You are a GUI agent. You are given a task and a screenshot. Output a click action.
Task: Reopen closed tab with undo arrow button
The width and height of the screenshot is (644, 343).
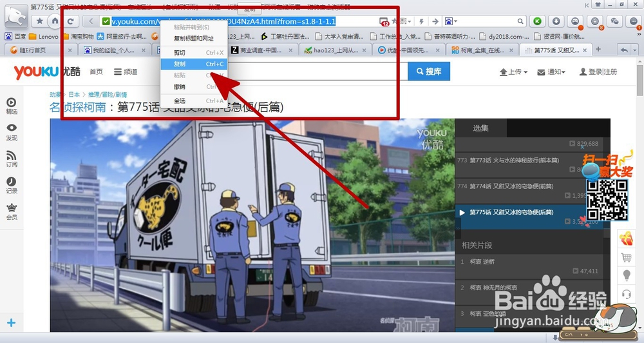point(624,50)
